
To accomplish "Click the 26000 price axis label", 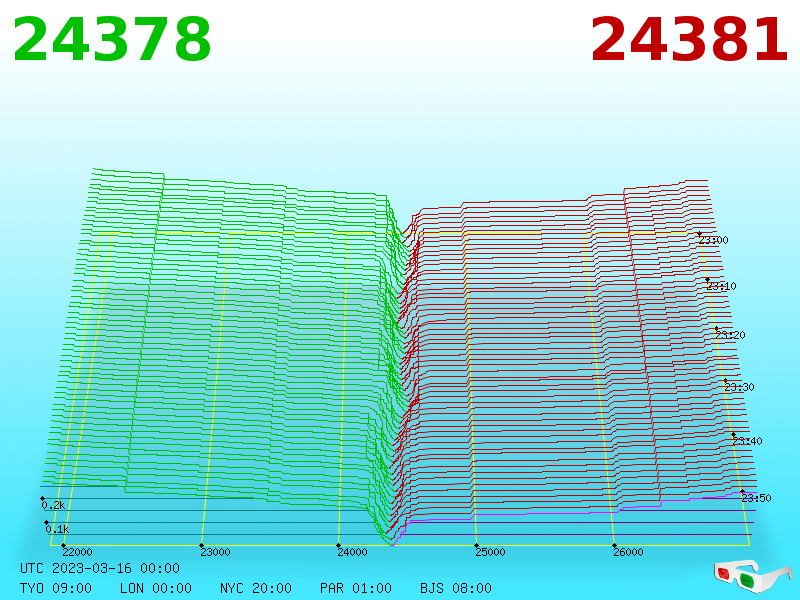I will point(628,552).
